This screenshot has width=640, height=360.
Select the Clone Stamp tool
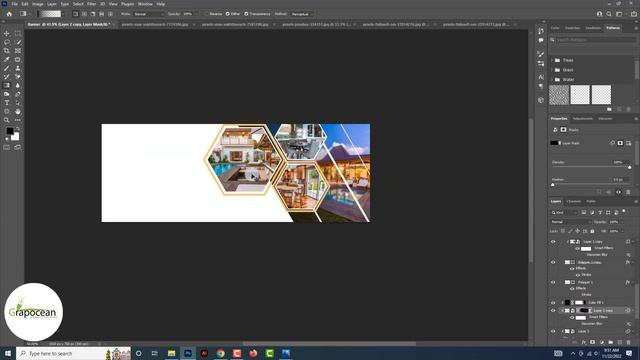(x=18, y=68)
